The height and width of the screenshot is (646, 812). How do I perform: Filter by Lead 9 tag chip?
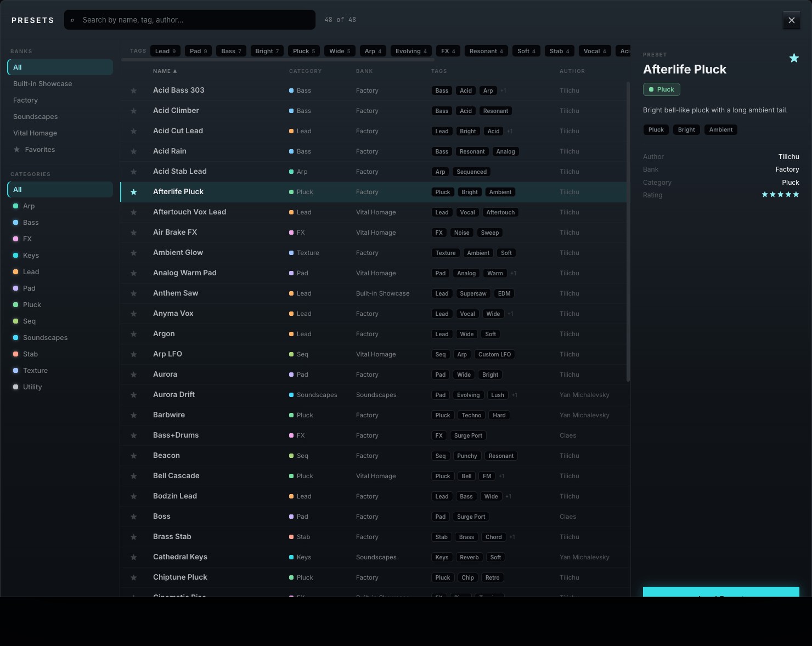click(x=165, y=51)
